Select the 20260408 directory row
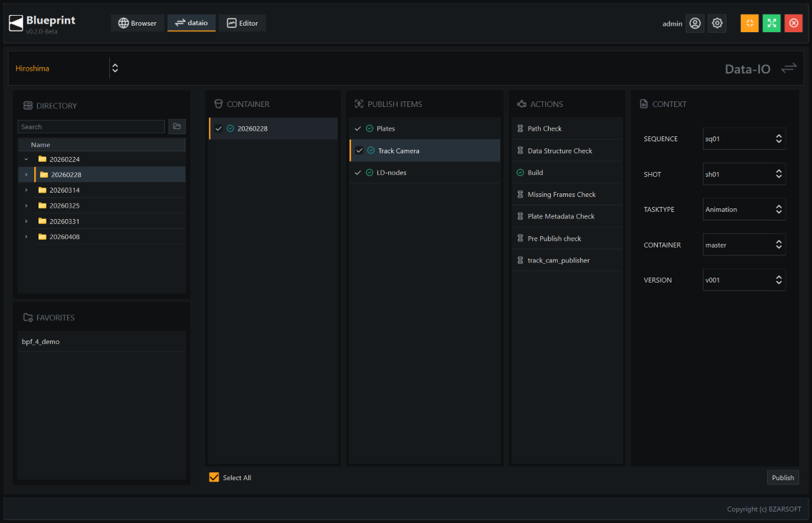Viewport: 812px width, 523px height. 101,237
